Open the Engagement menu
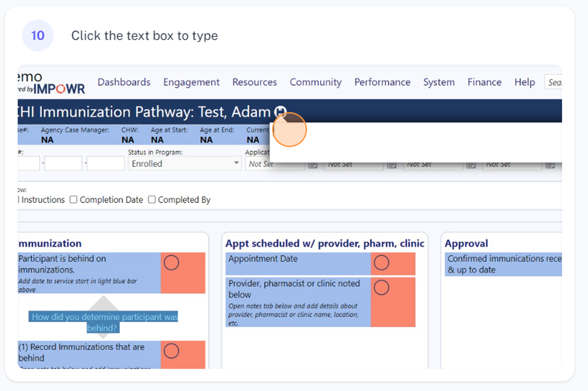This screenshot has height=391, width=588. [x=191, y=82]
